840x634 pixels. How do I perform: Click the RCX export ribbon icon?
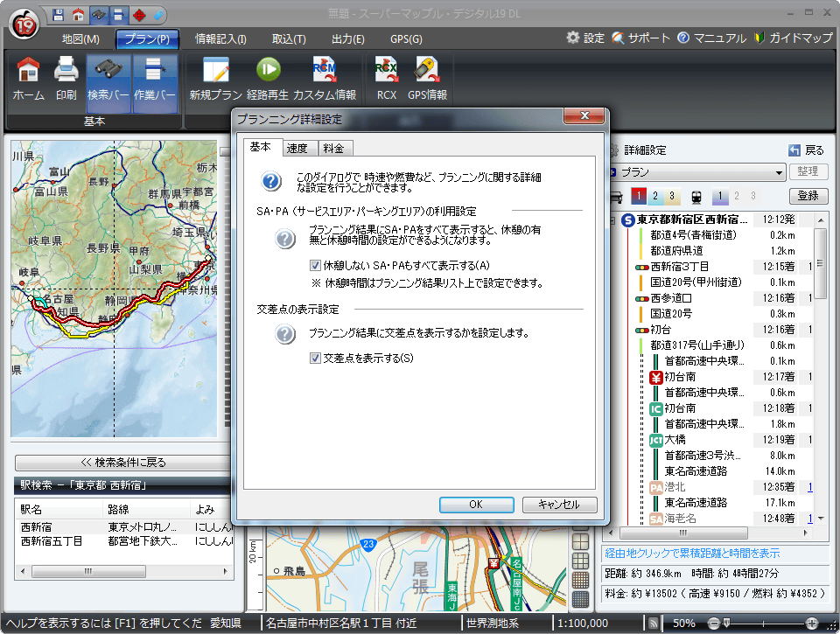386,80
